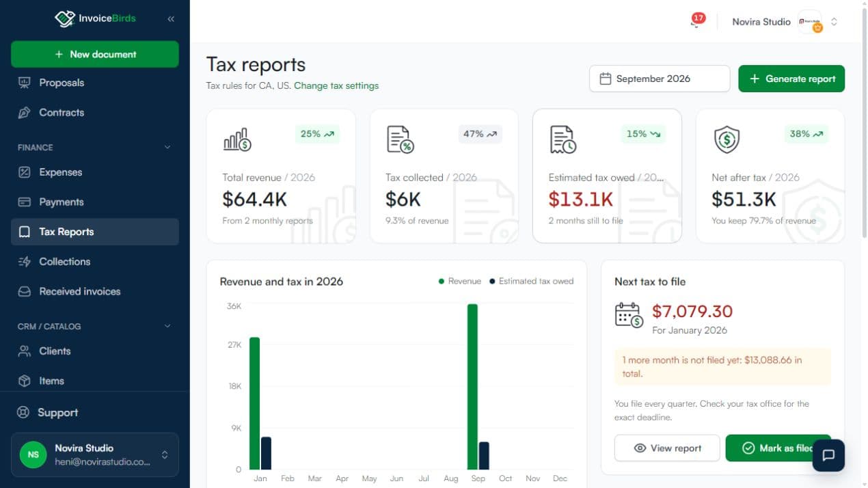Click View report button
The image size is (868, 488).
click(667, 448)
